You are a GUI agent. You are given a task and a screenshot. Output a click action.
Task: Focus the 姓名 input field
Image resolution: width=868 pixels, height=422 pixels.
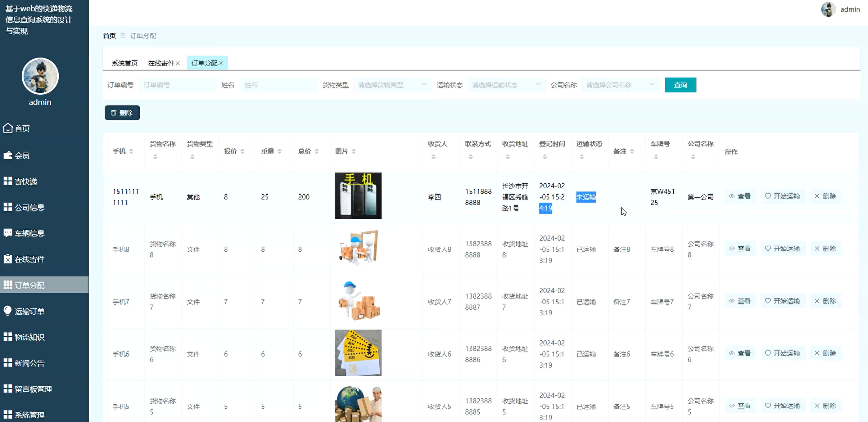[x=279, y=85]
